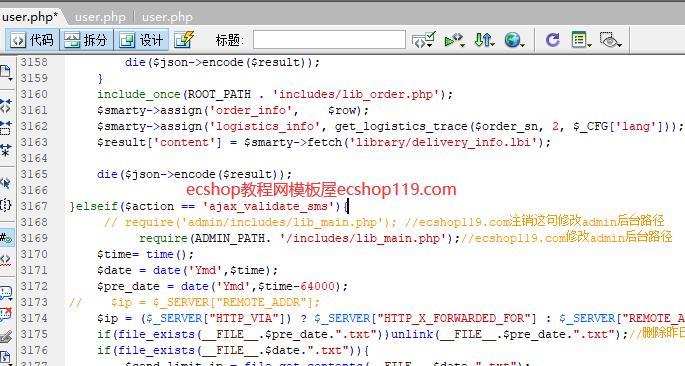Click the Expand All icon
Screen dimensions: 685x366
point(6,151)
